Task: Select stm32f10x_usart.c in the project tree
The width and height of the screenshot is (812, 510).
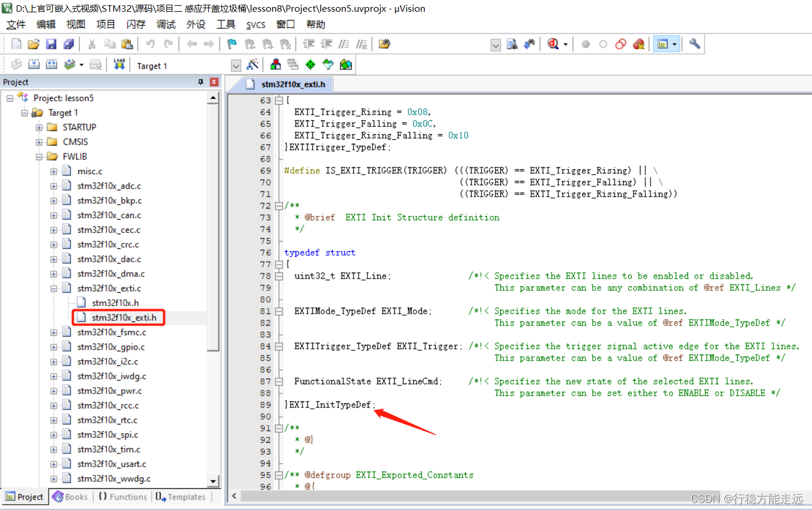Action: click(111, 464)
